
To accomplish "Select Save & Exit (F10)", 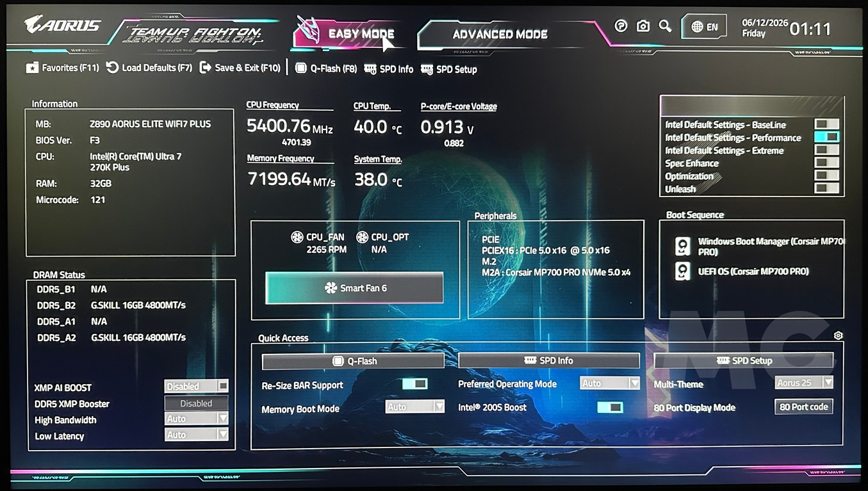I will (x=240, y=67).
